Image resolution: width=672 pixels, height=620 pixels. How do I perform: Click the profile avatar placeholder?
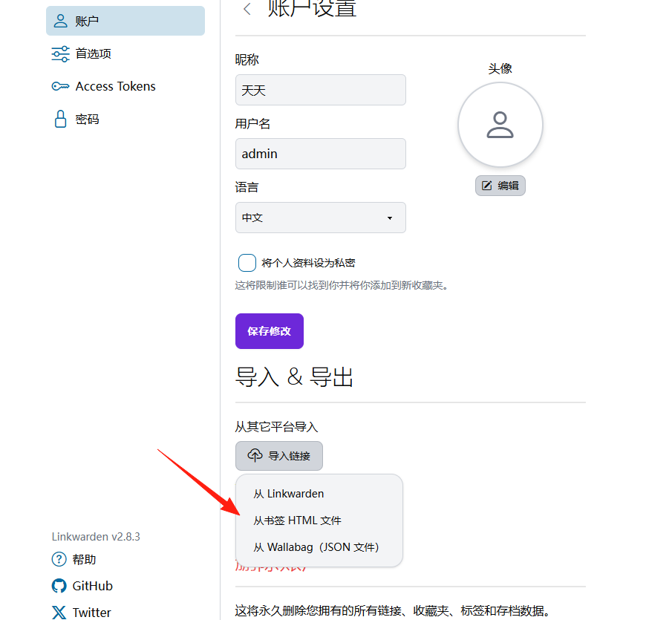pos(500,125)
